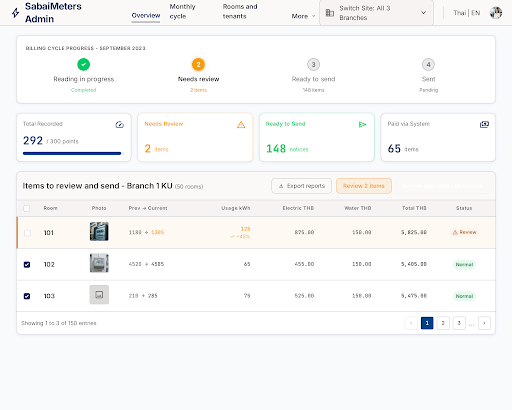Click the Reading in progress step label

(84, 79)
